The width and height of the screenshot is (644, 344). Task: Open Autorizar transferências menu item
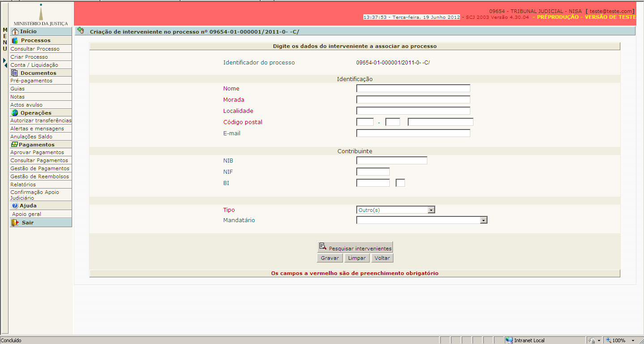(x=41, y=120)
